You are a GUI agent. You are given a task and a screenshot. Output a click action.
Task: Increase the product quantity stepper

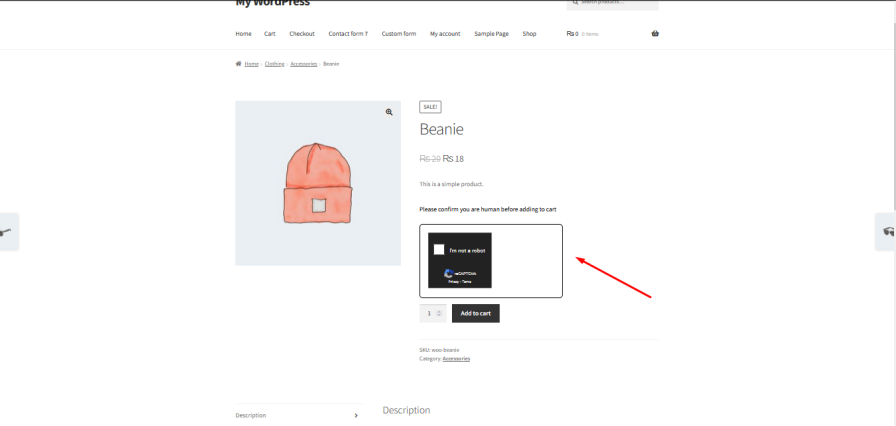tap(439, 311)
